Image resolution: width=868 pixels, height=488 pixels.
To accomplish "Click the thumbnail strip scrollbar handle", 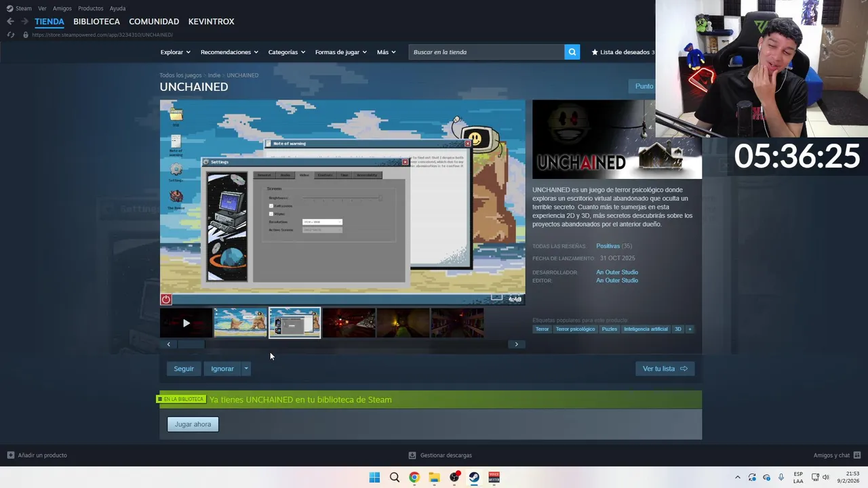I will point(191,344).
